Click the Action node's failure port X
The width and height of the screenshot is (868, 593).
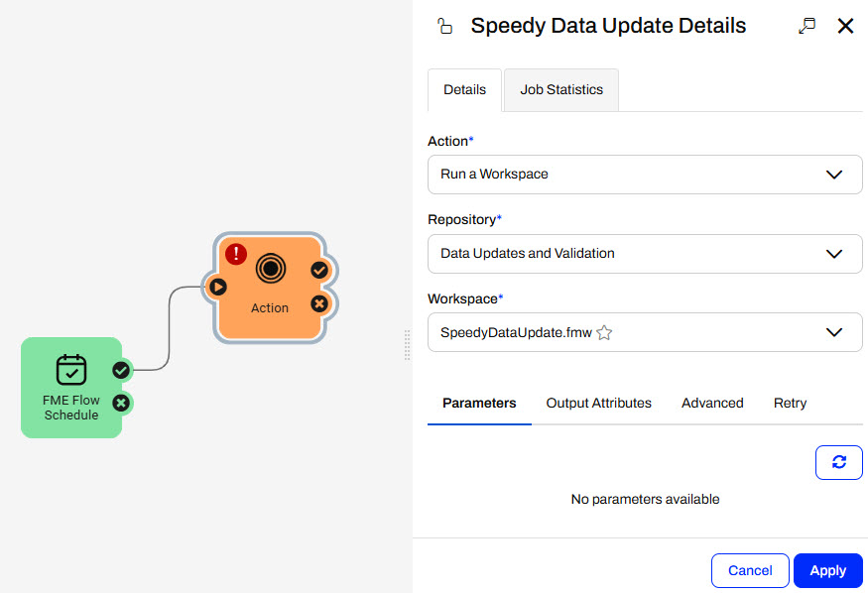pos(319,303)
